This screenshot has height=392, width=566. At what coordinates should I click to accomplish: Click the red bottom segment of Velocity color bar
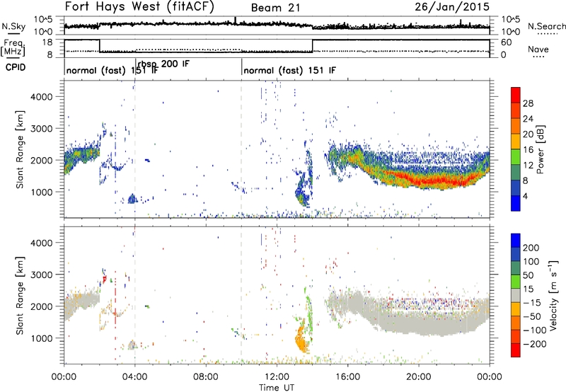click(516, 350)
